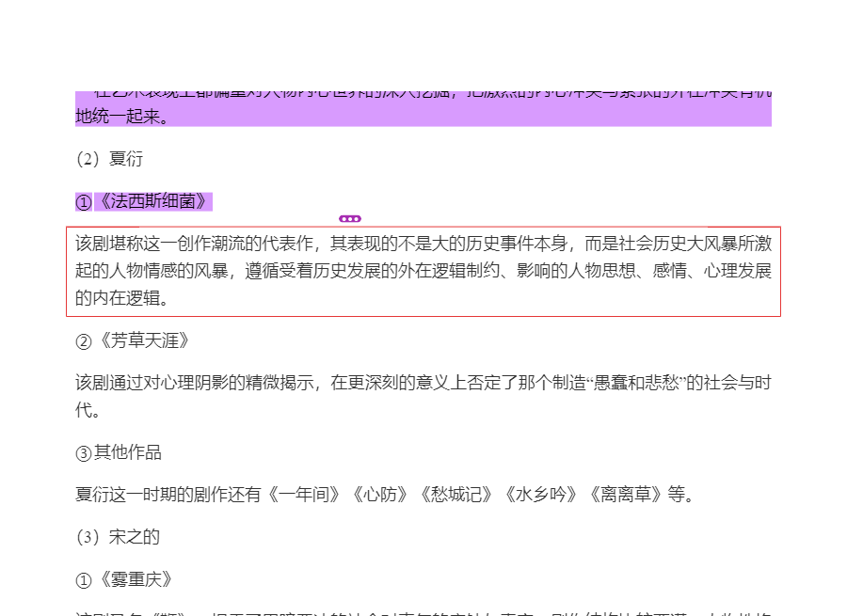Screen dimensions: 847x616
Task: Click the heading ③其他作品
Action: 119,452
